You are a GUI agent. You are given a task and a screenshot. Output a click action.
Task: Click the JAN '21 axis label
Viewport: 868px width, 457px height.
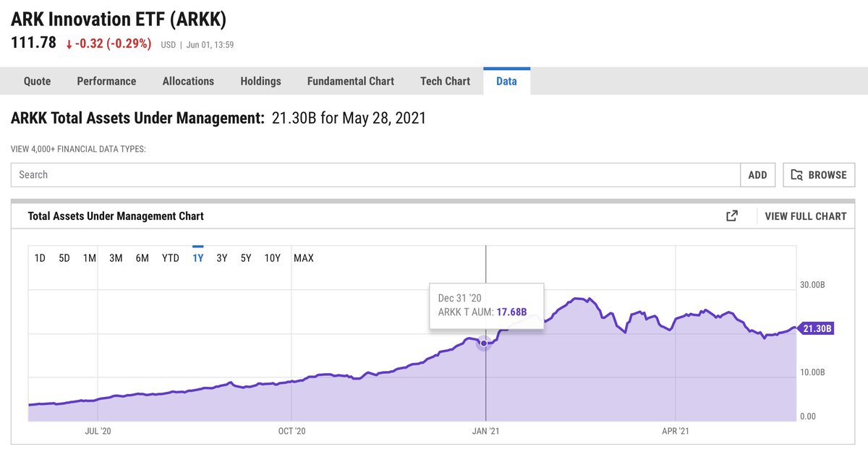coord(485,431)
